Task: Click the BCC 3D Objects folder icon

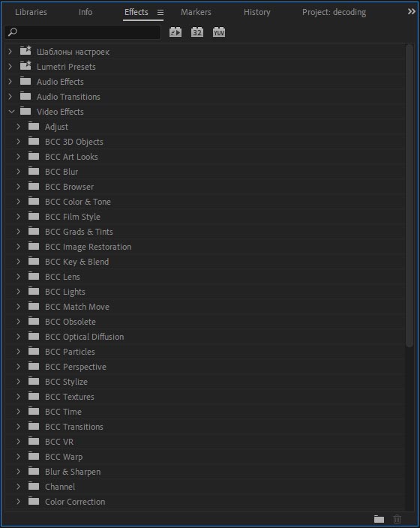Action: pyautogui.click(x=34, y=141)
